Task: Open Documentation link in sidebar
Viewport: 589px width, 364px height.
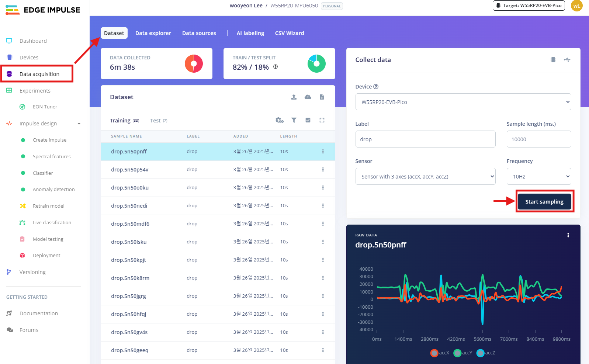Action: click(x=39, y=313)
